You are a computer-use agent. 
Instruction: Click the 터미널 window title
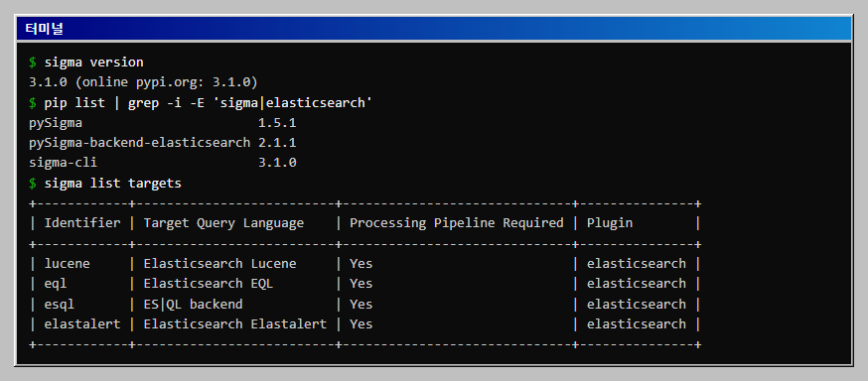click(x=44, y=29)
